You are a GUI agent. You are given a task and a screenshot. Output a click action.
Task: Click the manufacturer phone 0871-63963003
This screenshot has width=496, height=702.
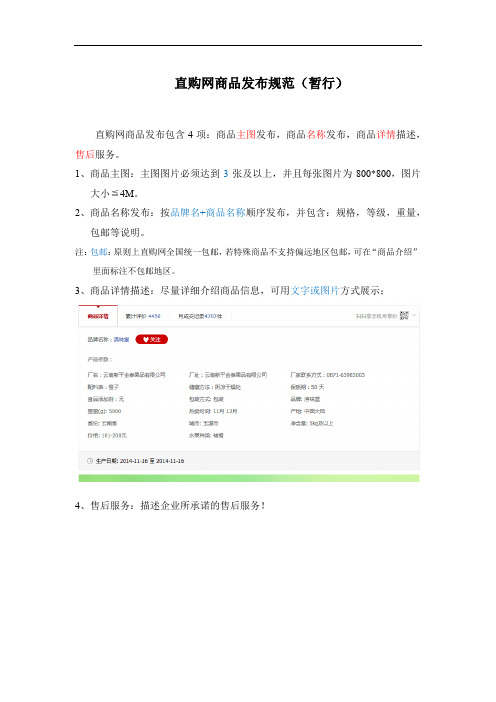346,375
